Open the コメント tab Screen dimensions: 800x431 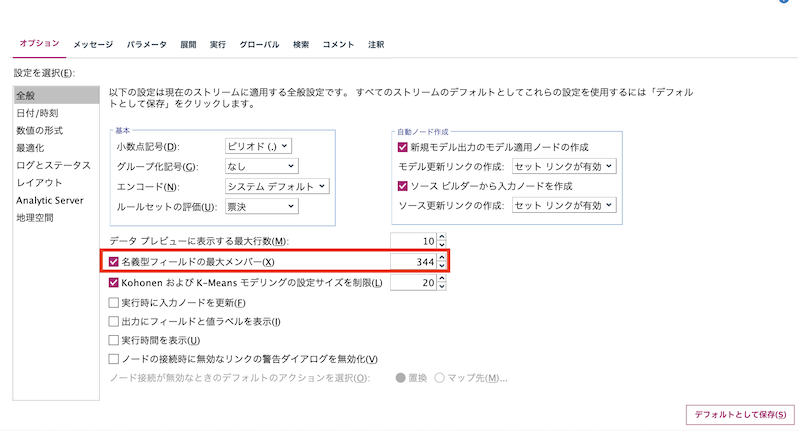coord(338,45)
